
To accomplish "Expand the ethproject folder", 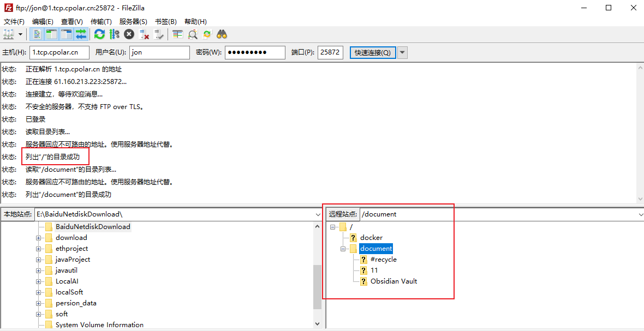I will point(39,249).
